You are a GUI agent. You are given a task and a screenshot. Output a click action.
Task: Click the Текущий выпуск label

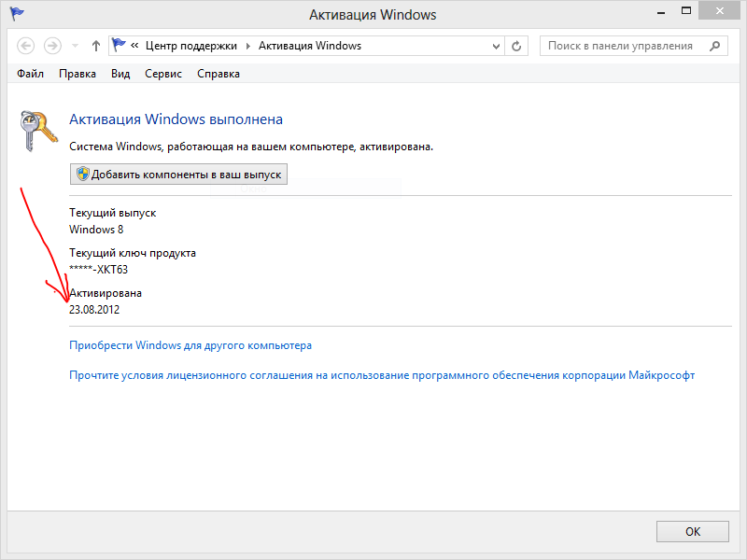pyautogui.click(x=112, y=213)
